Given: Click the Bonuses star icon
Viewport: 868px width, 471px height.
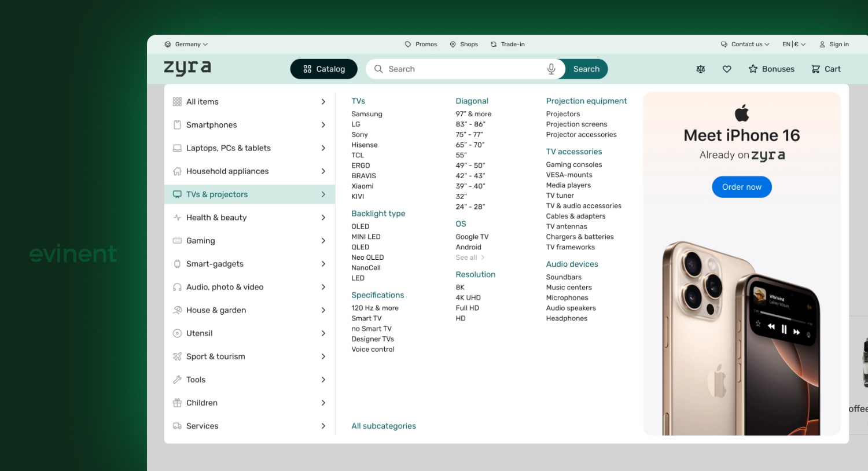Looking at the screenshot, I should [753, 69].
